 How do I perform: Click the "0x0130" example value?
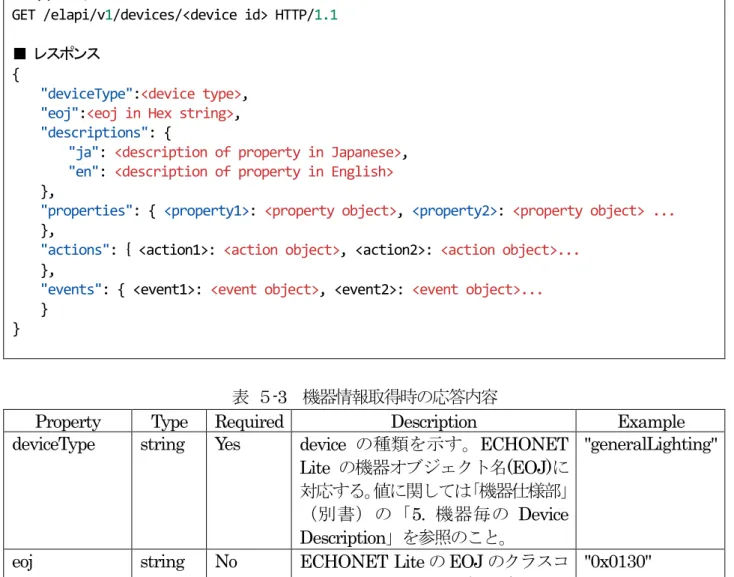point(617,561)
